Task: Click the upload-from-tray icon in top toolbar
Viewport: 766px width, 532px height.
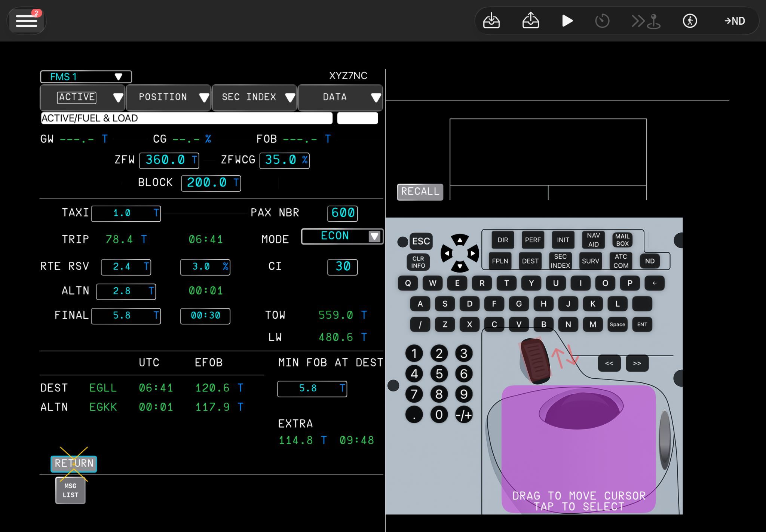Action: coord(530,21)
